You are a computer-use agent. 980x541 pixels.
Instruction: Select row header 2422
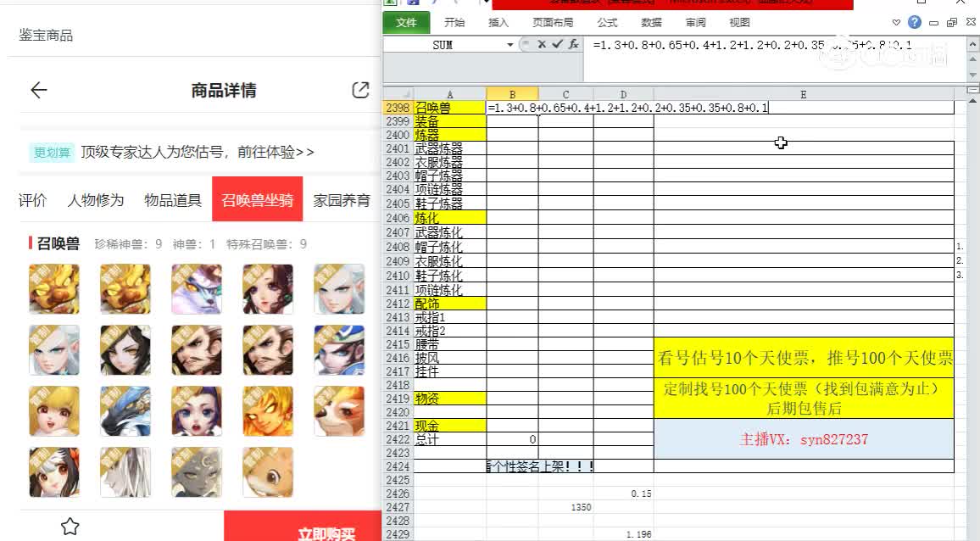coord(398,440)
